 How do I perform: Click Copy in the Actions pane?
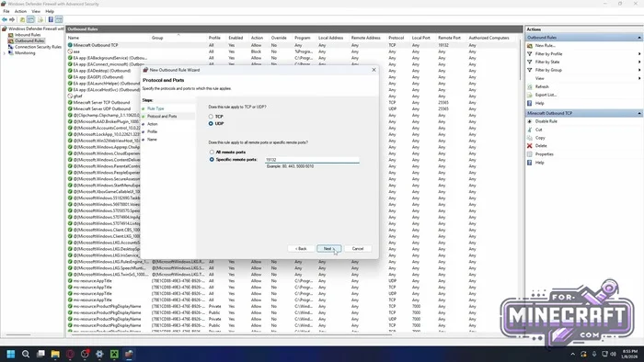coord(540,138)
